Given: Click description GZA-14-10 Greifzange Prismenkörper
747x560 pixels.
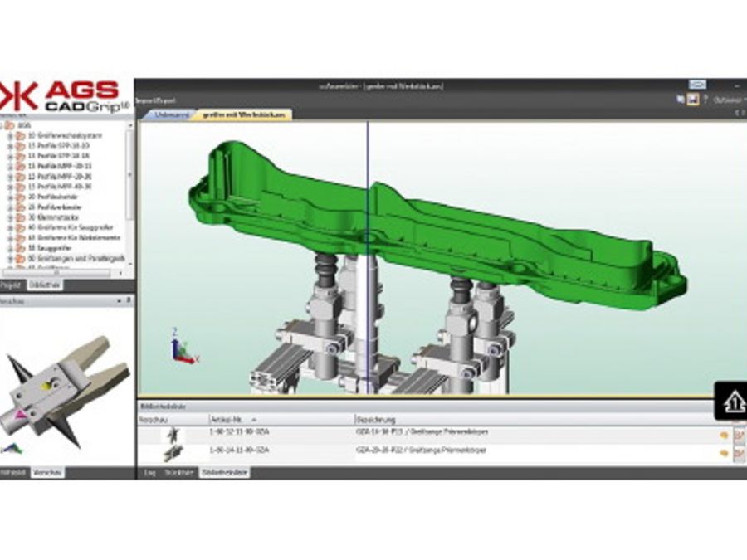Looking at the screenshot, I should tap(422, 432).
